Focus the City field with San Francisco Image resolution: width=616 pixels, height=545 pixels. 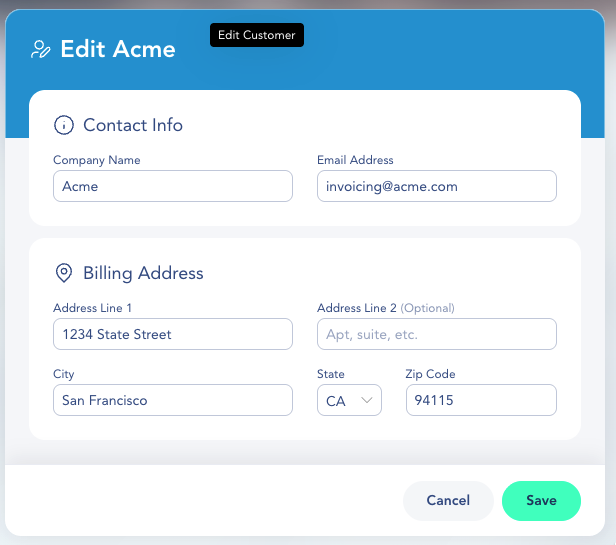tap(172, 400)
